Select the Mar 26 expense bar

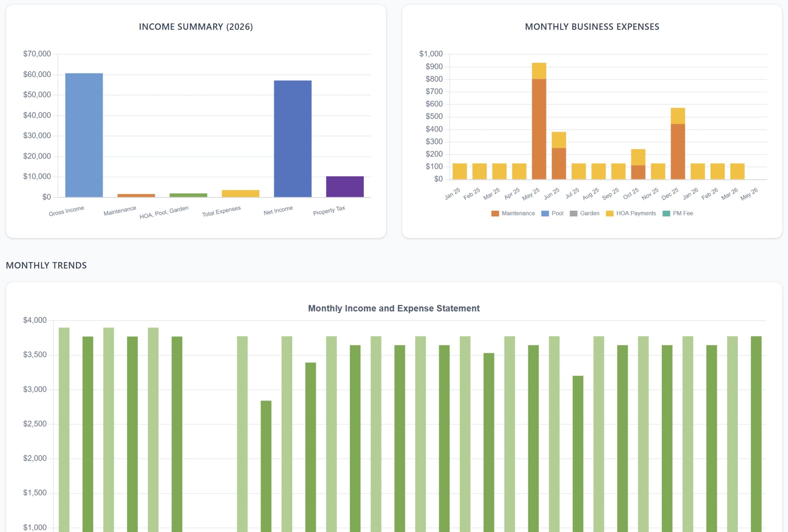737,171
